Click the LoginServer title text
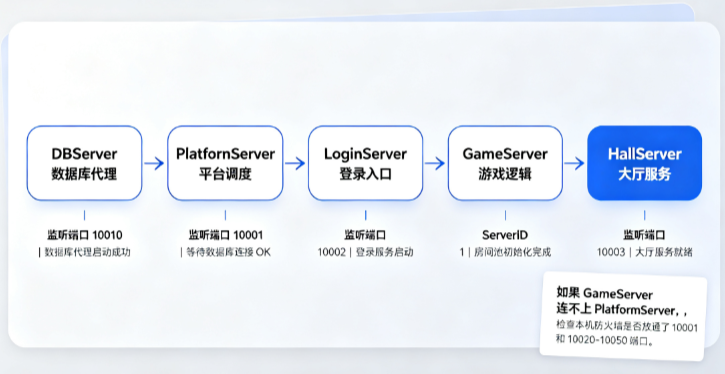 365,154
